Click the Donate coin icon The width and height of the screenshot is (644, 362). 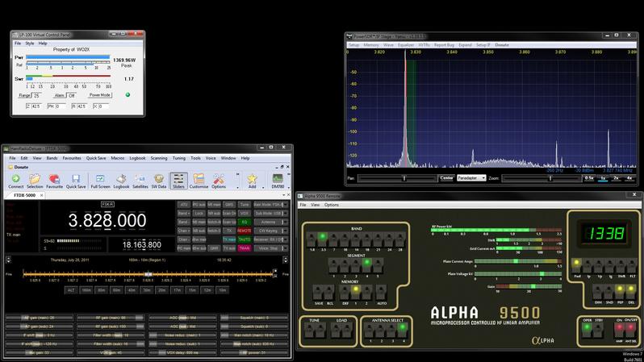coord(10,167)
